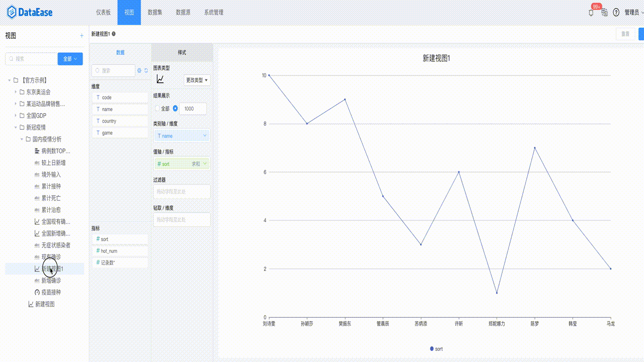Switch to the 数据 tab
This screenshot has width=644, height=362.
(x=120, y=52)
